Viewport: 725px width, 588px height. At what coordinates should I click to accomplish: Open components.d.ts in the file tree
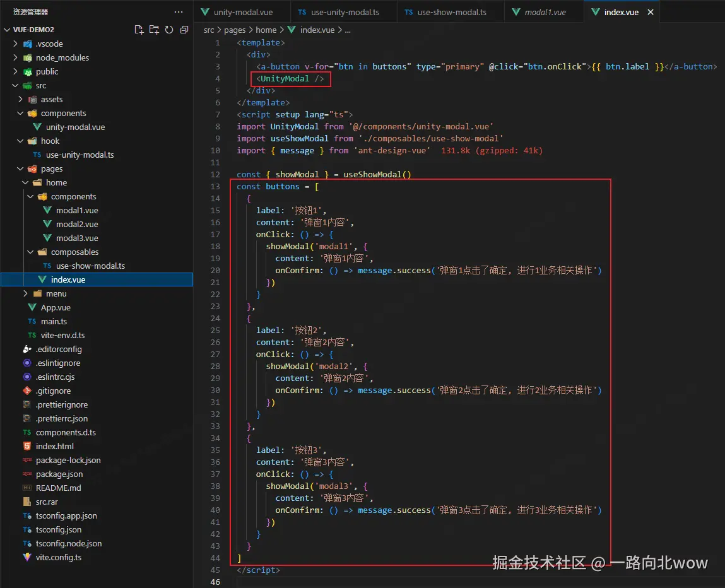(97, 432)
